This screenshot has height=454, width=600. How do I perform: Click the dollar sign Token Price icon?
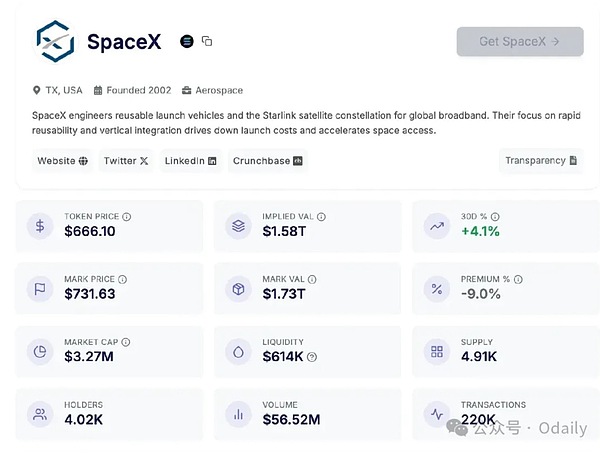[x=40, y=226]
